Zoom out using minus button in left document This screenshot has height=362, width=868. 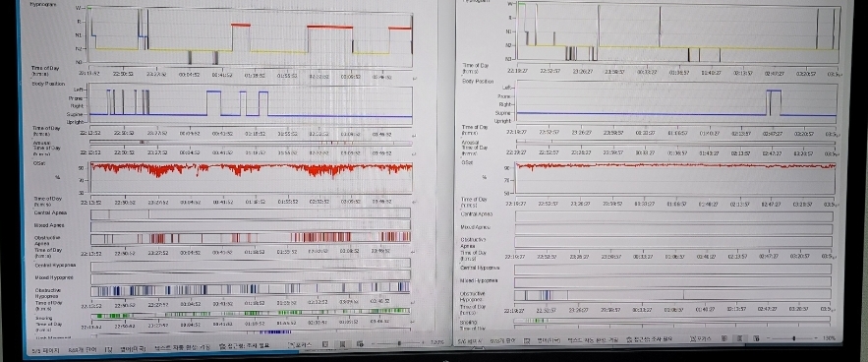[374, 343]
